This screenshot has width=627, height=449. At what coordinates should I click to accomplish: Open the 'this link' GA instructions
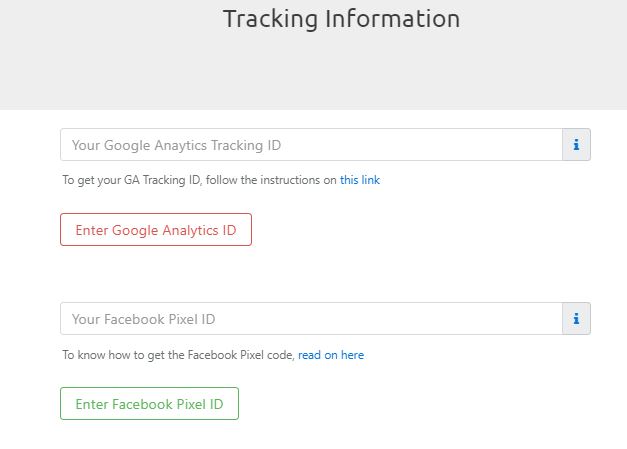point(359,180)
